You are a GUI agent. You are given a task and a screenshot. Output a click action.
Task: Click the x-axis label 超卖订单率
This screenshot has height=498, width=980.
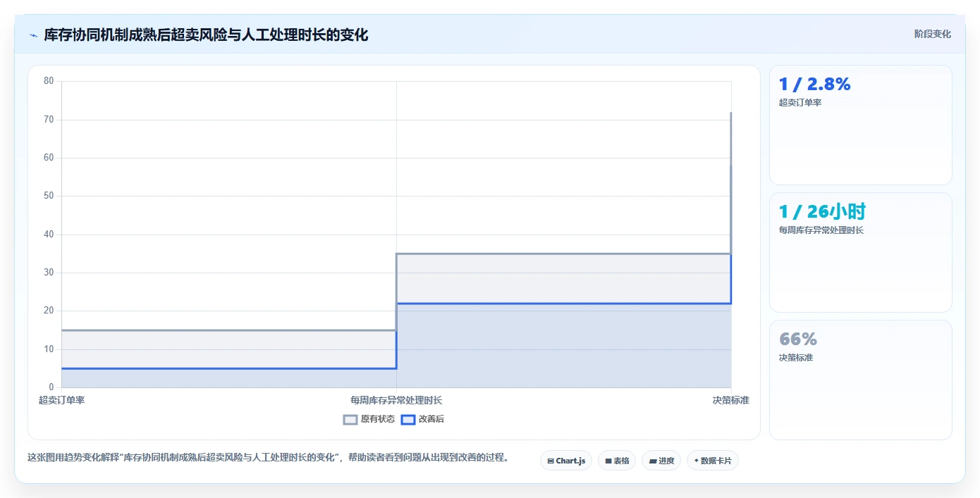pos(61,400)
